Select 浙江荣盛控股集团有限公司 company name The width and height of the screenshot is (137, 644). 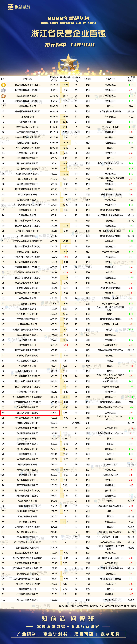pyautogui.click(x=27, y=85)
